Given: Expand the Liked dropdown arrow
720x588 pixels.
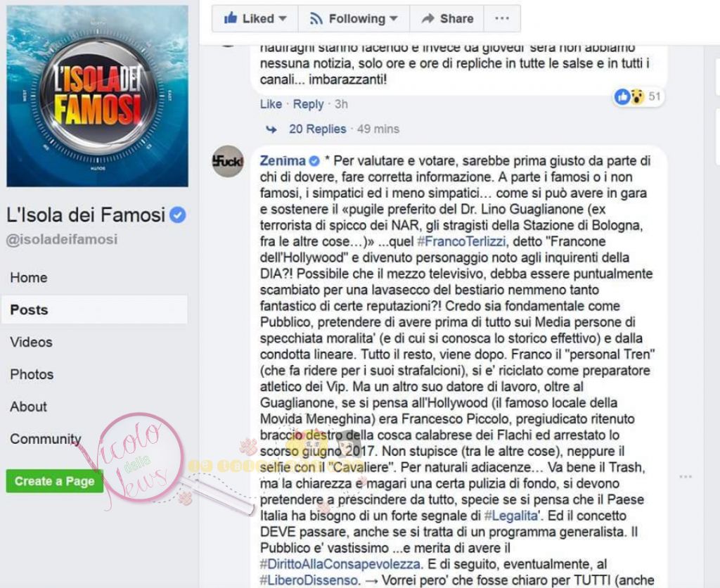Looking at the screenshot, I should point(283,19).
